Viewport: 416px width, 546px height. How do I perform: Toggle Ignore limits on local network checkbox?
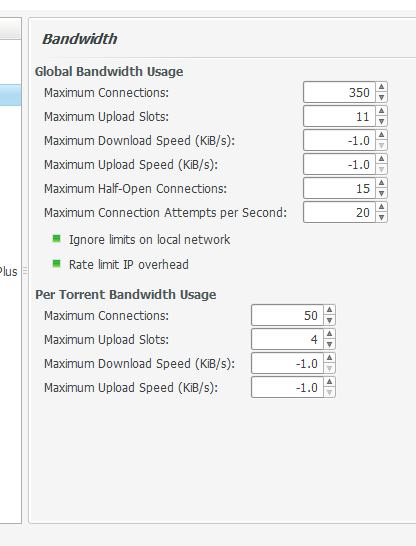click(56, 239)
